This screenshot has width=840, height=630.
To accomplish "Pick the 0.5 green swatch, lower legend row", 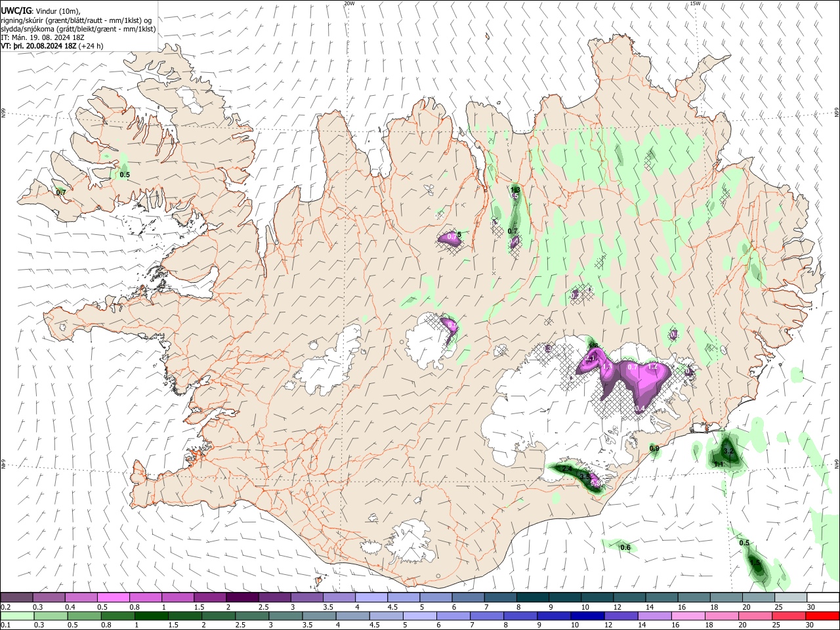I will click(x=85, y=616).
